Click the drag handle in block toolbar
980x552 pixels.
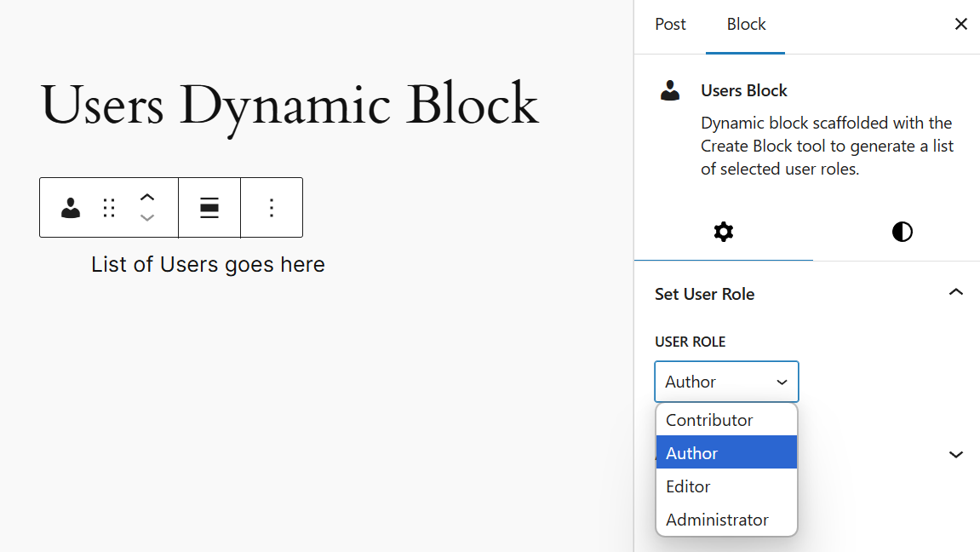(x=109, y=208)
